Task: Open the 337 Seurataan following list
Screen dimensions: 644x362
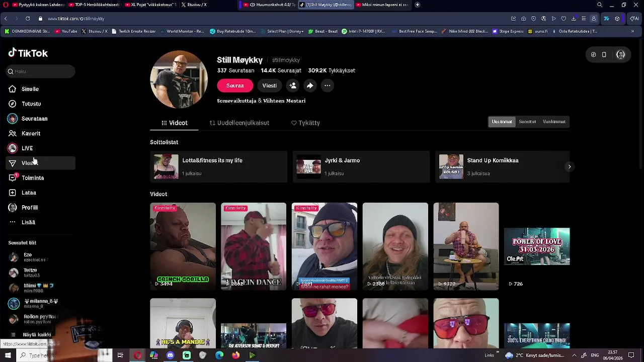Action: coord(235,71)
